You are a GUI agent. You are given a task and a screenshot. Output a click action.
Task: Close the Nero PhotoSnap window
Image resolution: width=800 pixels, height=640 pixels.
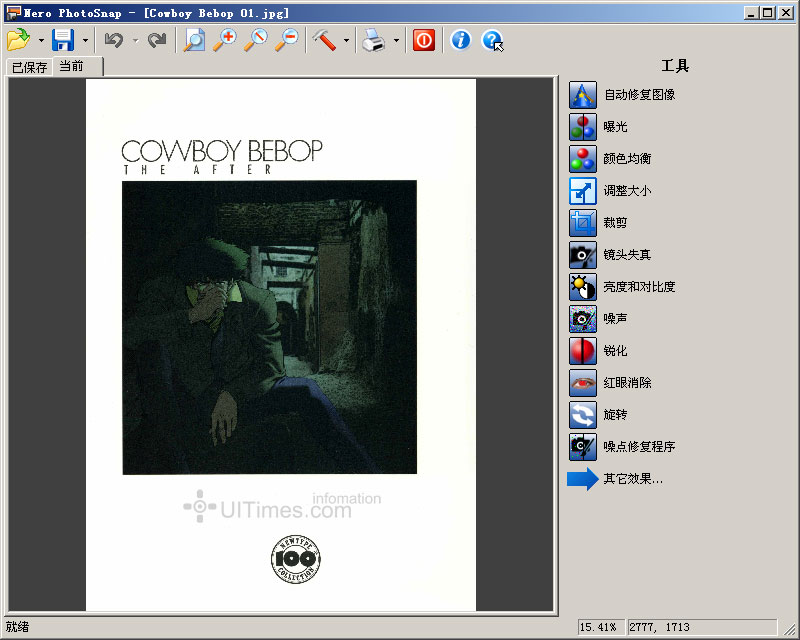pyautogui.click(x=786, y=13)
